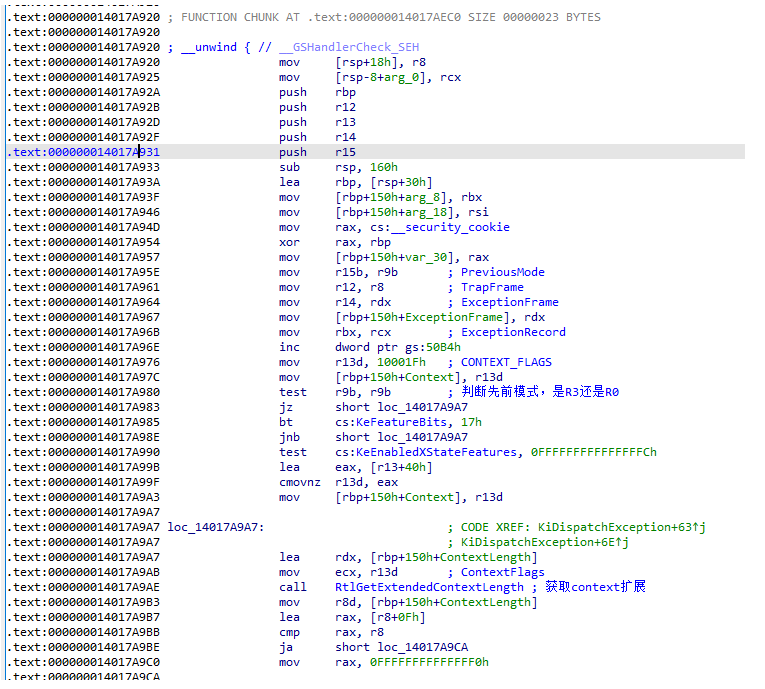Click r15 operand on highlighted line
765x689 pixels.
(345, 152)
